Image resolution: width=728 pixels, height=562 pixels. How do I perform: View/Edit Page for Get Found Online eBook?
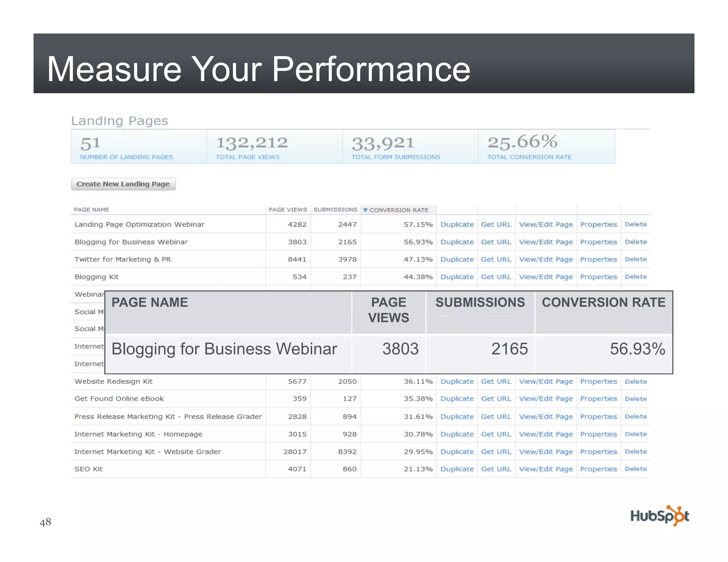pos(546,399)
